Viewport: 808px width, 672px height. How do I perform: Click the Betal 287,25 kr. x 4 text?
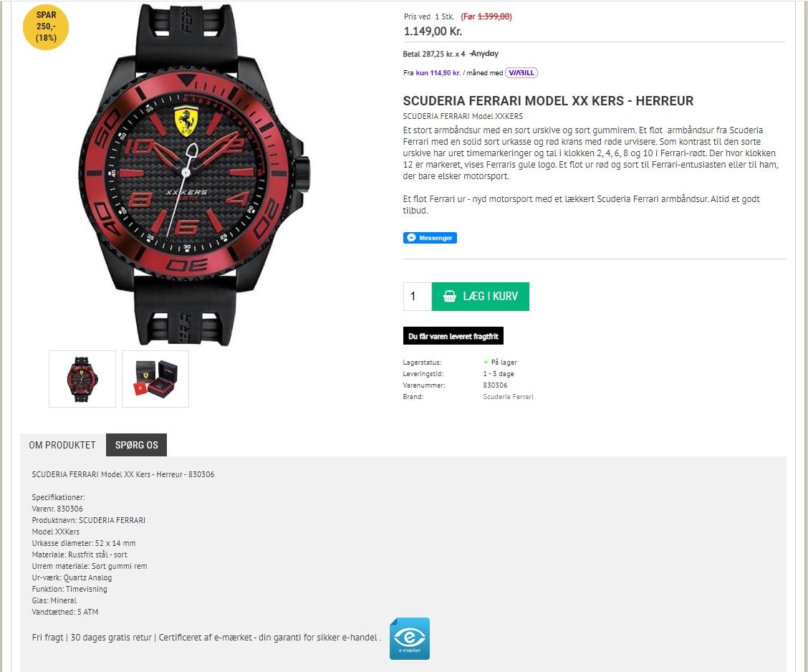(434, 54)
